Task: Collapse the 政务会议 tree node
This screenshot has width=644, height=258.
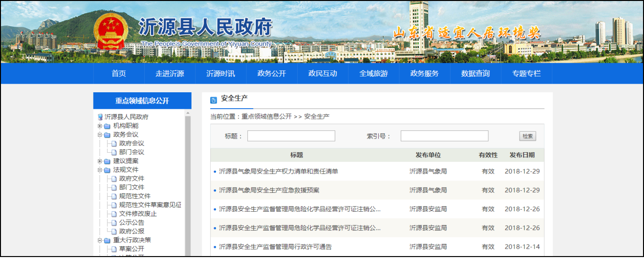Action: pos(100,135)
